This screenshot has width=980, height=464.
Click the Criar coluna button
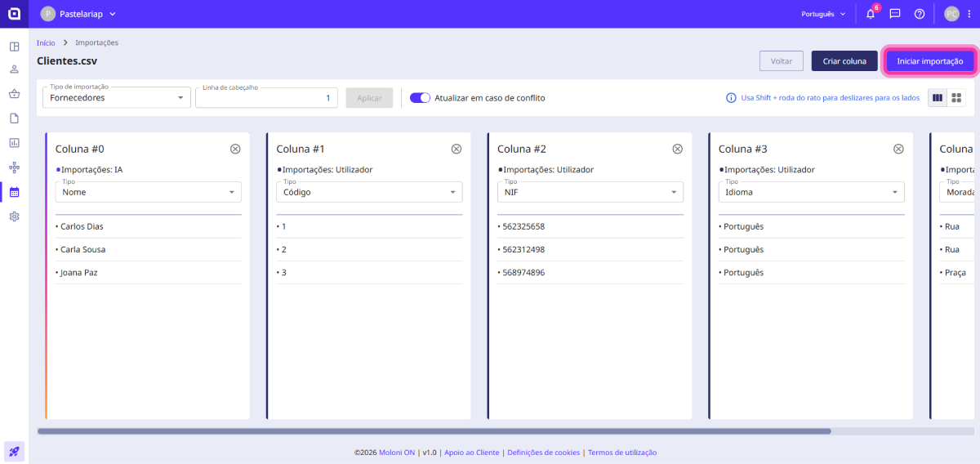(844, 61)
